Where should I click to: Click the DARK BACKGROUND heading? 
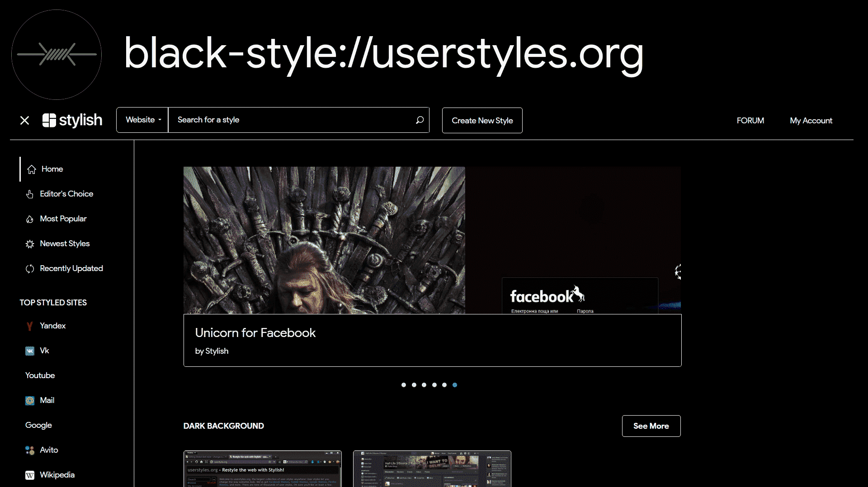(x=223, y=426)
